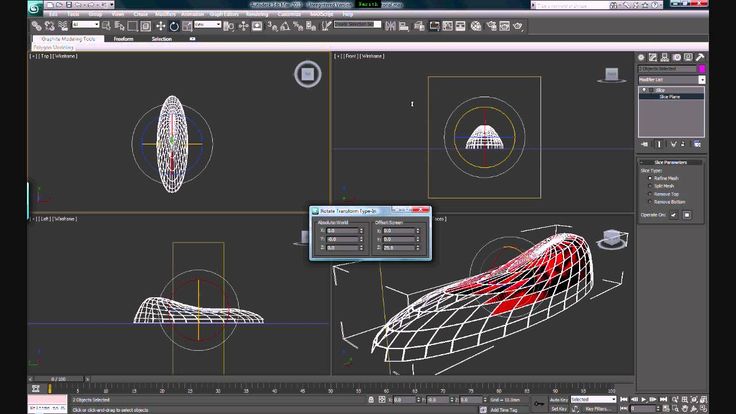The height and width of the screenshot is (414, 736).
Task: Toggle the Percent Snap tool
Action: pos(298,26)
